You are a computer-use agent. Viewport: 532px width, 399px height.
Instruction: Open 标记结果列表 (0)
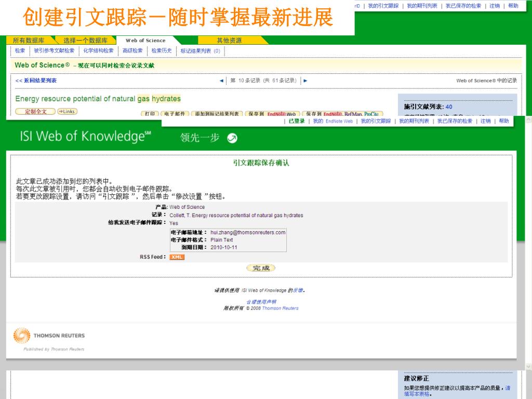[200, 51]
